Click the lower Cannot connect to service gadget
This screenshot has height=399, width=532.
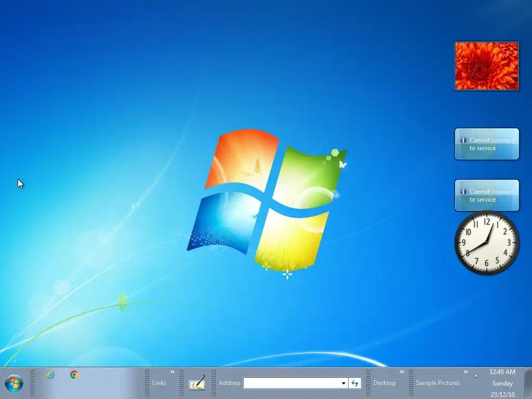pyautogui.click(x=487, y=195)
